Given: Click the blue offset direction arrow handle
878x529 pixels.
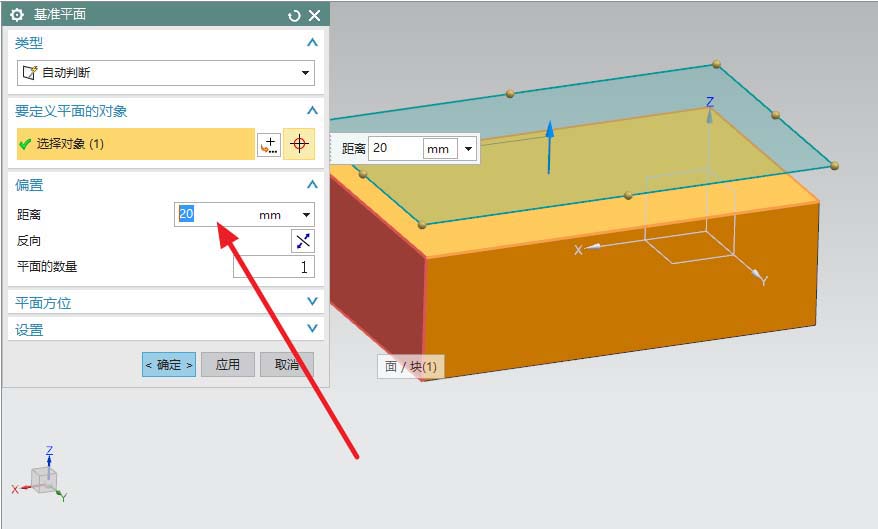Looking at the screenshot, I should (550, 147).
